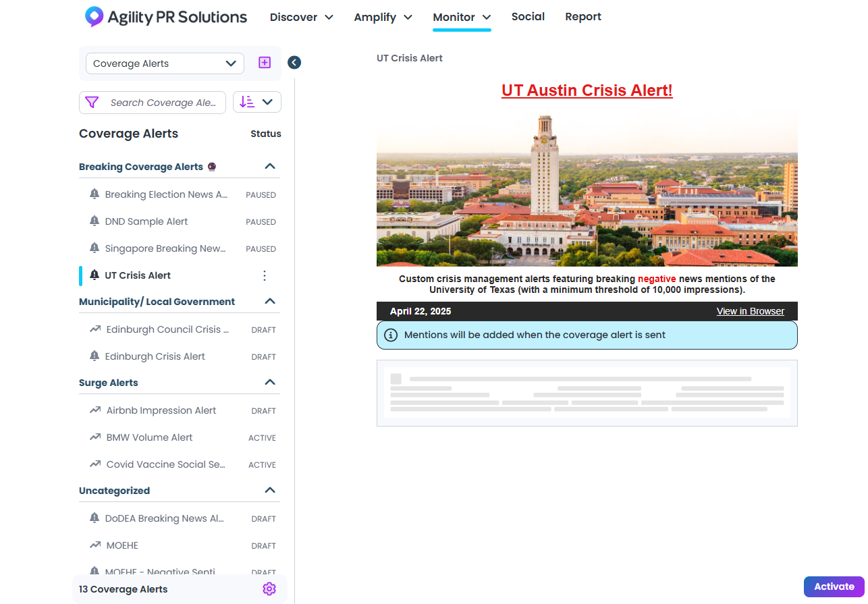Open the Coverage Alerts type dropdown
Image resolution: width=868 pixels, height=604 pixels.
164,63
